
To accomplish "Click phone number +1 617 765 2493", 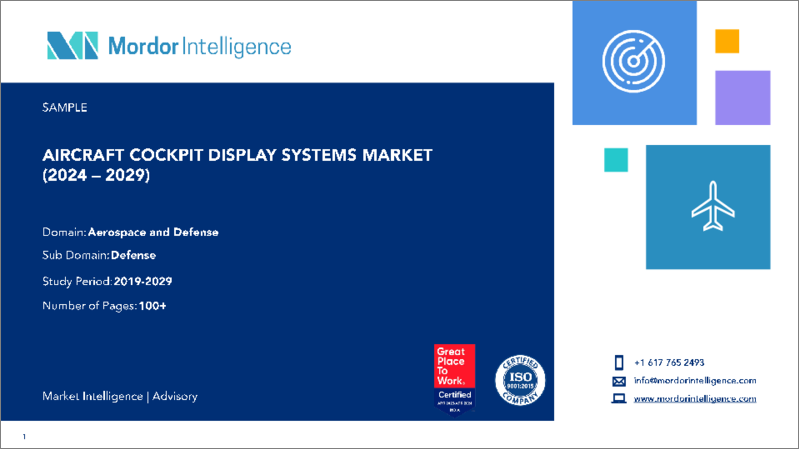I will coord(669,363).
